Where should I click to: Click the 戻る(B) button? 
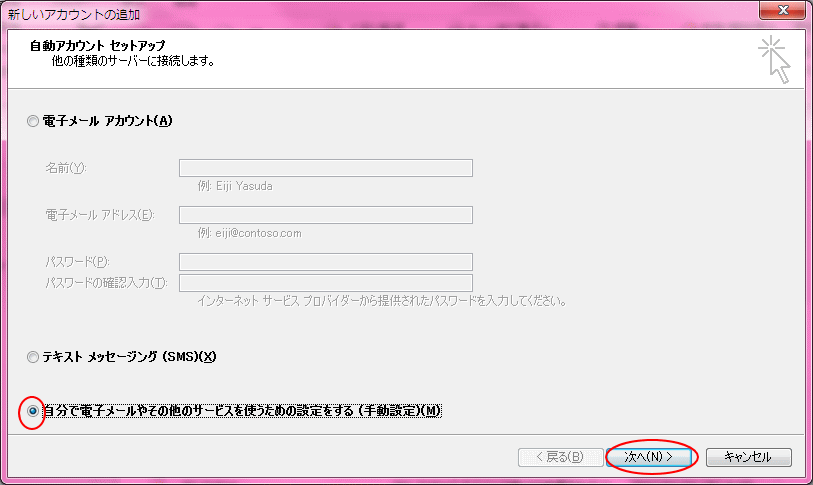point(560,457)
